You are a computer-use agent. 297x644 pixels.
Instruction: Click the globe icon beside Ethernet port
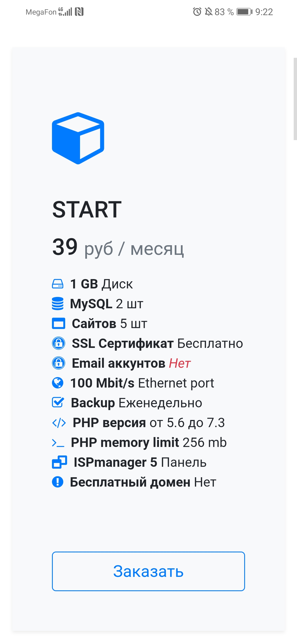click(58, 383)
